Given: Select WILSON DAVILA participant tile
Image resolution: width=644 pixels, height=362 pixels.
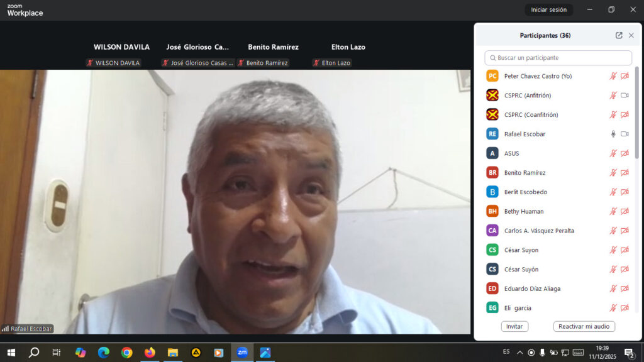Looking at the screenshot, I should click(x=121, y=55).
